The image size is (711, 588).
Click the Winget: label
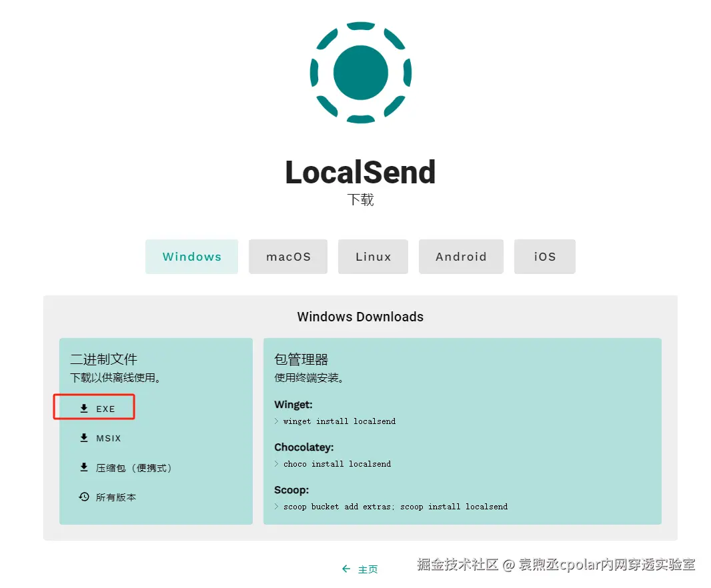(293, 405)
